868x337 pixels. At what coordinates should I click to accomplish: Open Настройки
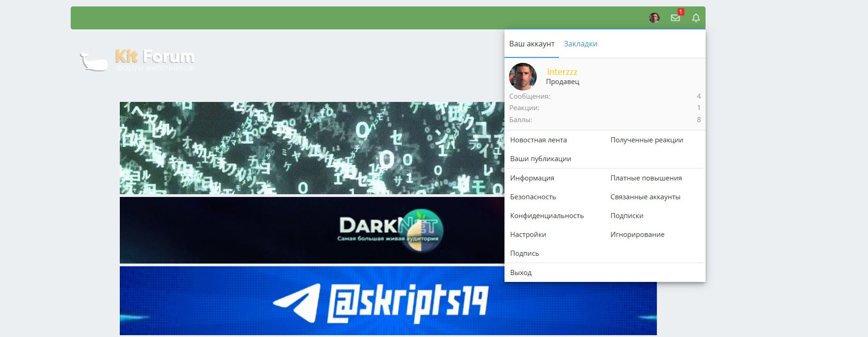(x=528, y=235)
